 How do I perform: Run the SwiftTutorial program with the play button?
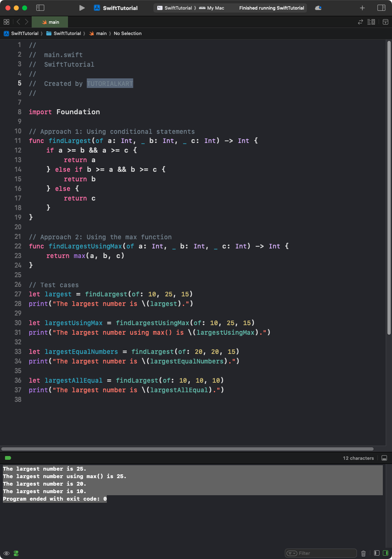point(82,8)
